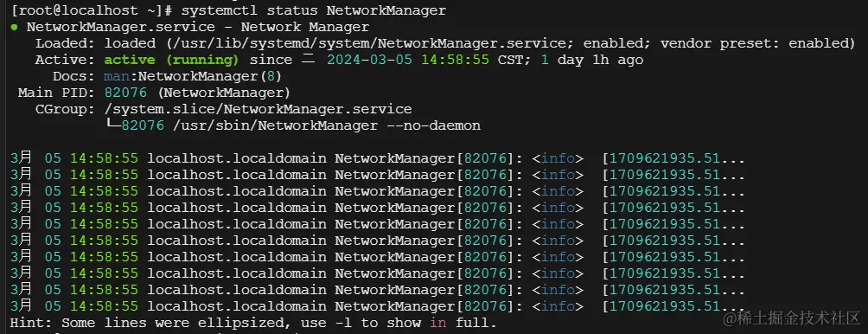The width and height of the screenshot is (868, 334).
Task: Click the green active status dot
Action: click(x=14, y=27)
